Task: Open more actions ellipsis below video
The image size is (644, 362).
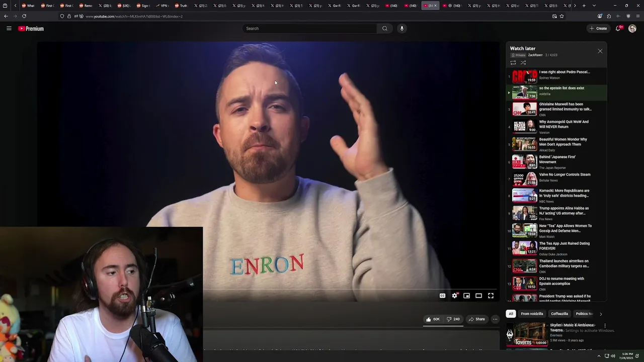Action: (495, 319)
